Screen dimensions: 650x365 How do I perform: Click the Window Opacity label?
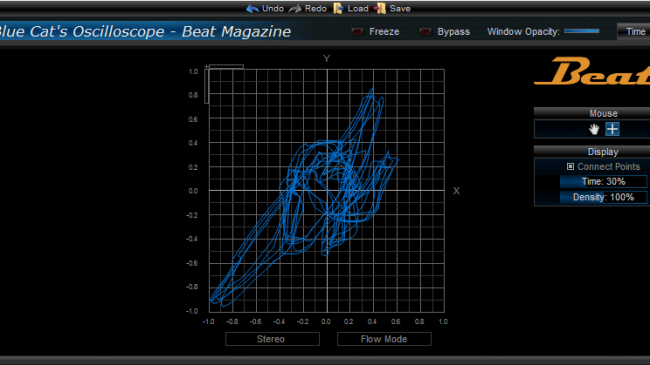pyautogui.click(x=523, y=32)
